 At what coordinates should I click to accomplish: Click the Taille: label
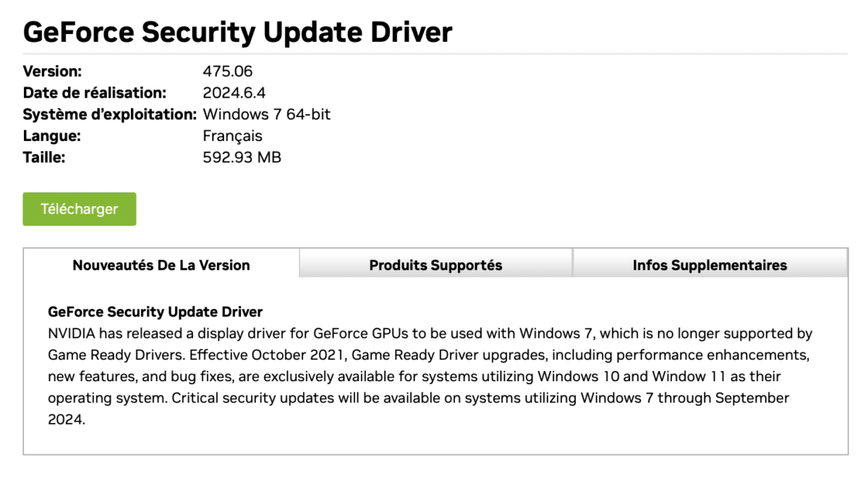[44, 157]
